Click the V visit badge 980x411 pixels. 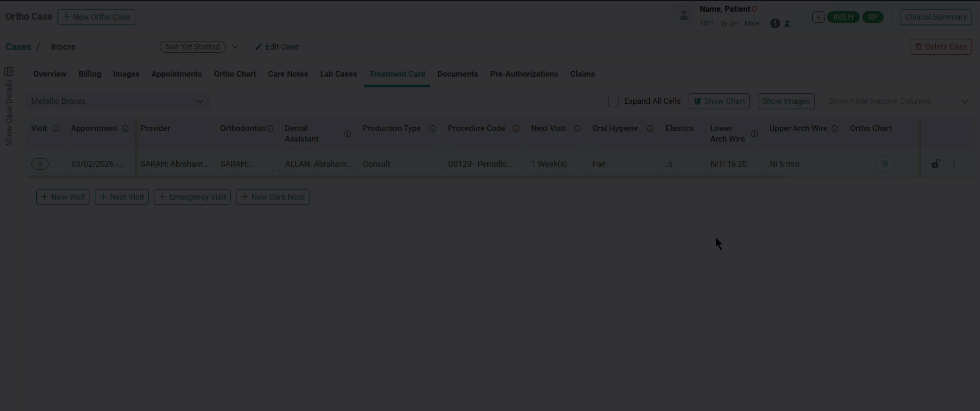coord(40,164)
